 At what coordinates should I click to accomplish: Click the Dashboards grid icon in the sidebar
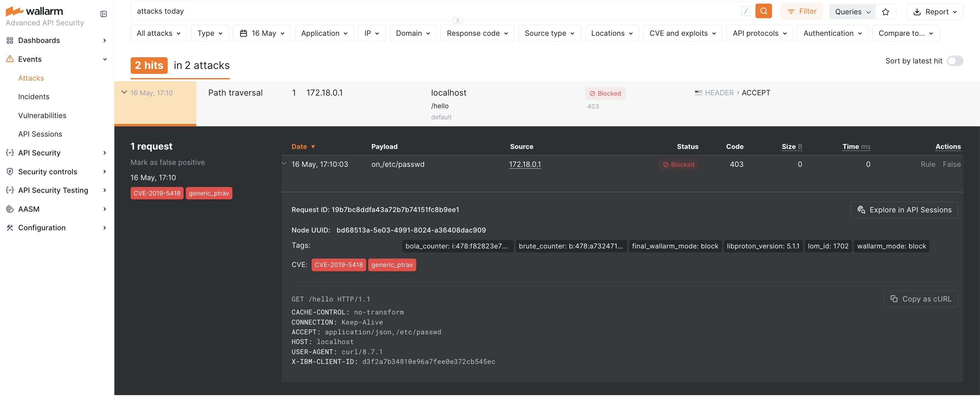point(10,40)
